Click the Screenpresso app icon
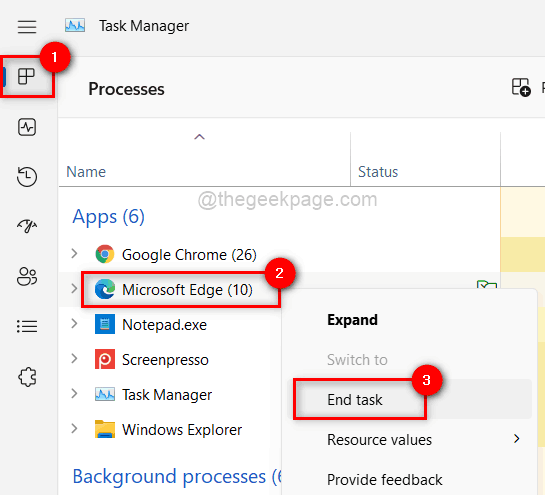This screenshot has height=495, width=545. (x=105, y=359)
